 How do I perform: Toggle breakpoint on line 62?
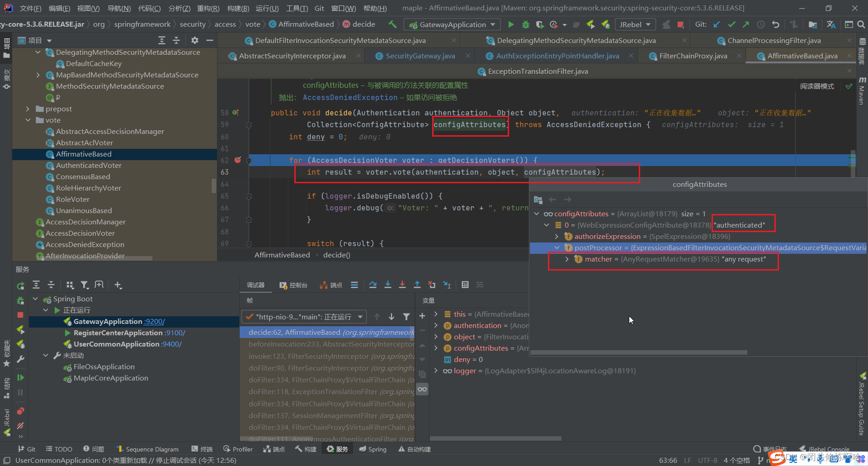click(x=238, y=160)
